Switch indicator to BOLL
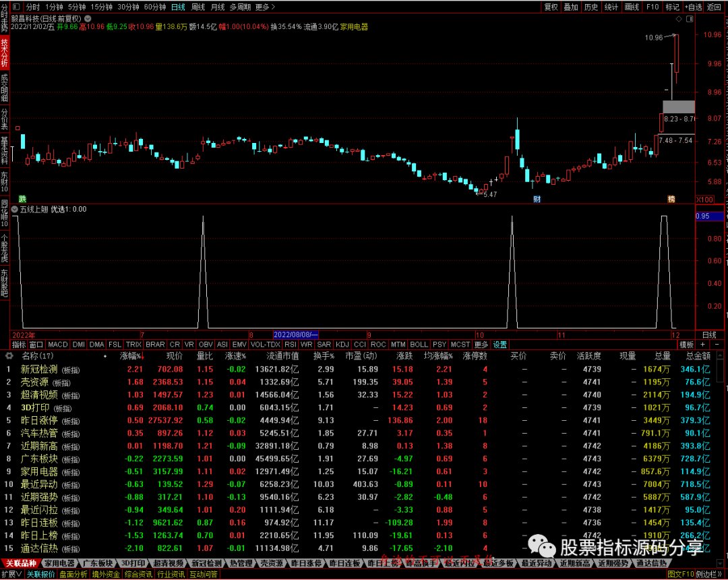This screenshot has width=728, height=580. 419,345
